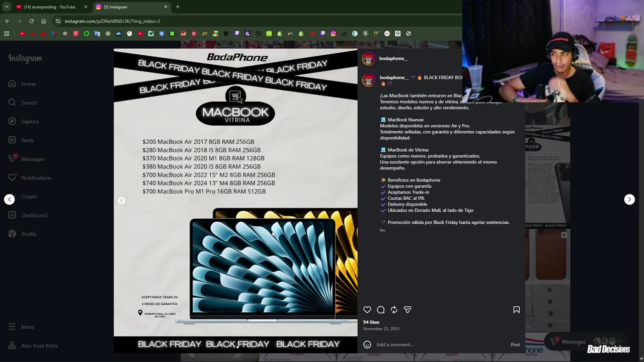
Task: Click the Post comment button
Action: (x=515, y=344)
